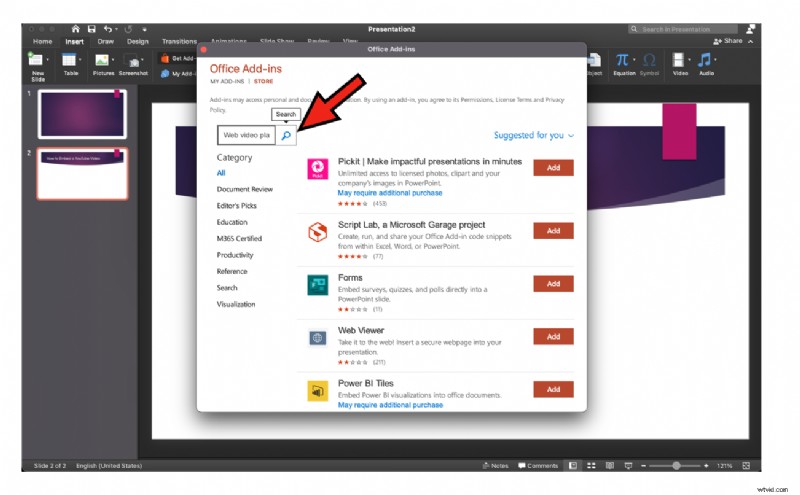Click the Undo arrow icon
800x495 pixels.
coord(108,29)
